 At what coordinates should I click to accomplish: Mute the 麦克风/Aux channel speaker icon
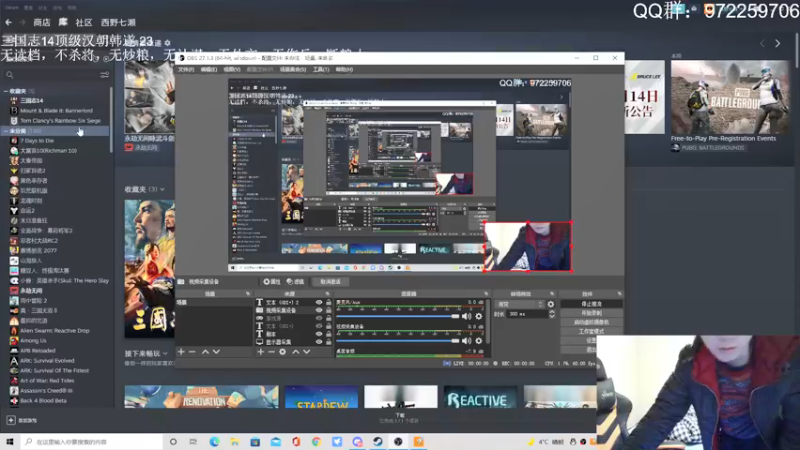click(x=466, y=316)
